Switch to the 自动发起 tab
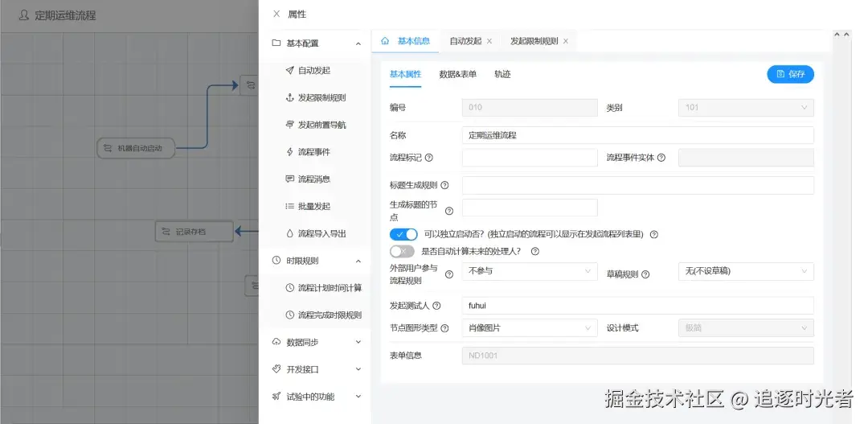 coord(465,41)
